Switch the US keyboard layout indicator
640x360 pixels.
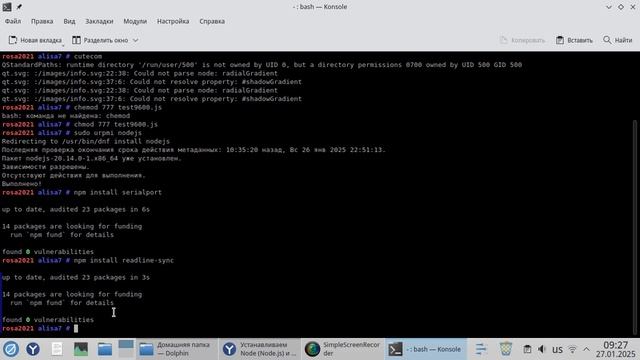point(557,350)
